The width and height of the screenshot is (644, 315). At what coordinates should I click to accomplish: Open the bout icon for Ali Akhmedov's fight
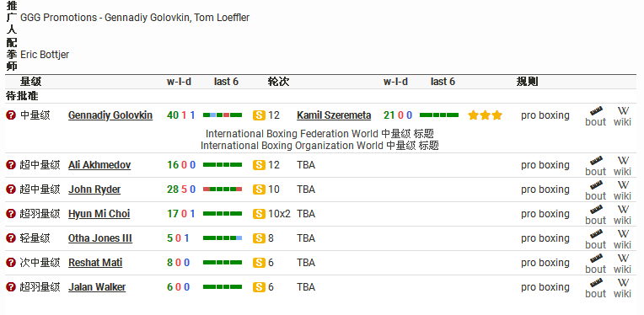(596, 166)
